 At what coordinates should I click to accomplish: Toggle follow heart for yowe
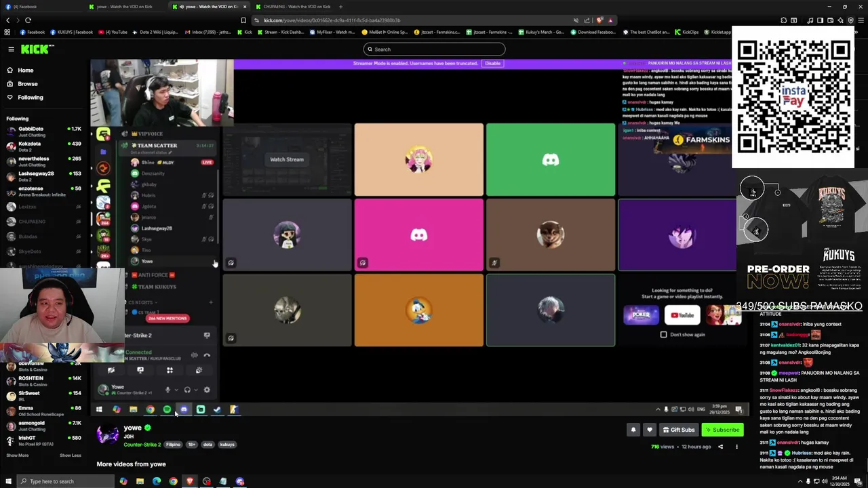(x=650, y=430)
